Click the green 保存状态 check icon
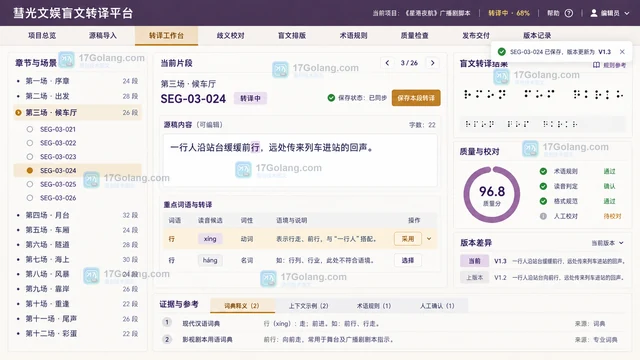This screenshot has width=640, height=360. [x=331, y=98]
